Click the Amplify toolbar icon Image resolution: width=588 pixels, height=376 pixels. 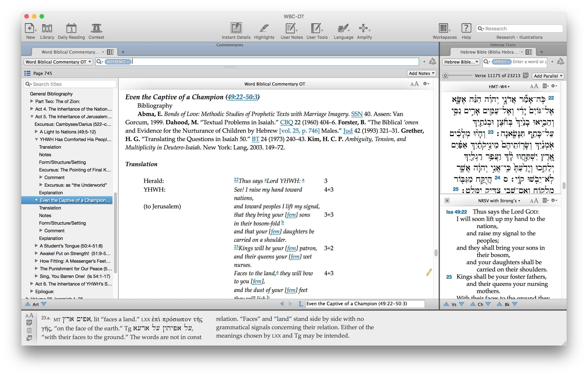363,29
